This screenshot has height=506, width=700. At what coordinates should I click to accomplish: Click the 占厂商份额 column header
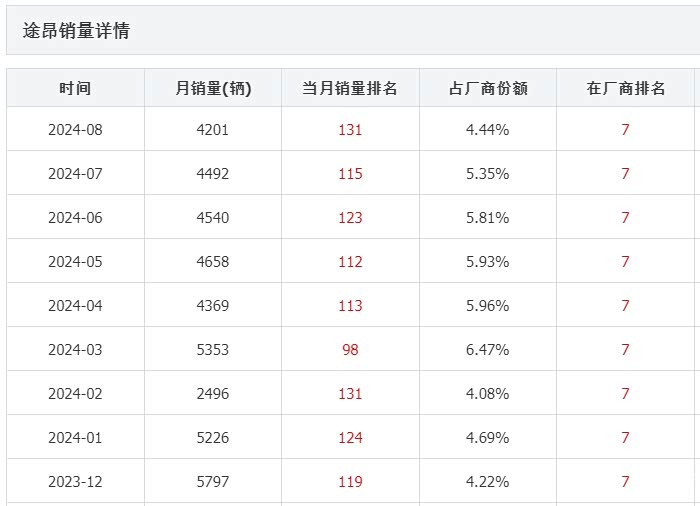coord(488,88)
